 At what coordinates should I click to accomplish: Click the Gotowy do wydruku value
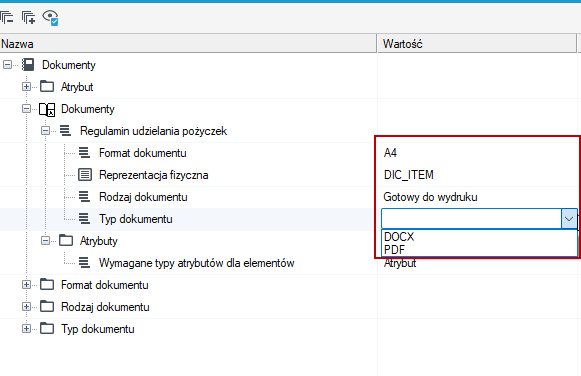(430, 197)
